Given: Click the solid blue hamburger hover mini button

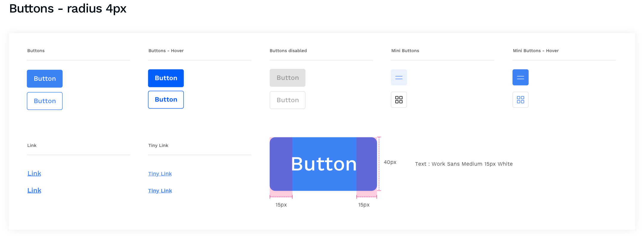Looking at the screenshot, I should click(x=520, y=77).
